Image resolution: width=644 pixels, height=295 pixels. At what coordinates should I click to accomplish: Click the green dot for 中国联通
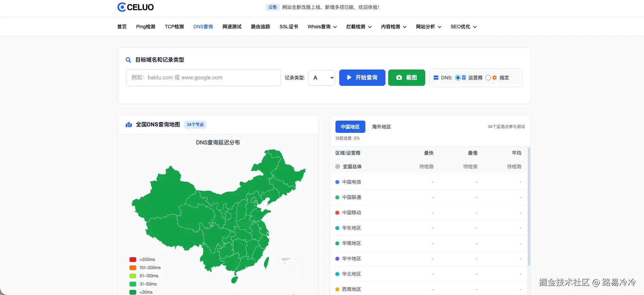coord(337,197)
